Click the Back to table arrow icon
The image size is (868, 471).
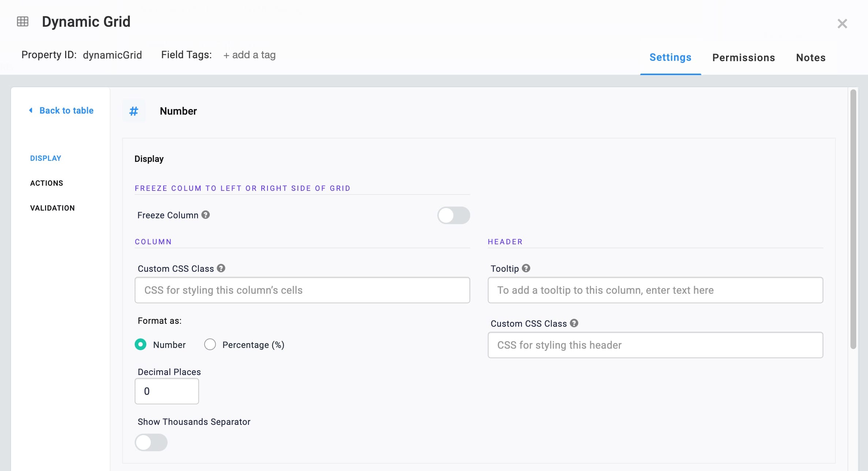[x=31, y=110]
